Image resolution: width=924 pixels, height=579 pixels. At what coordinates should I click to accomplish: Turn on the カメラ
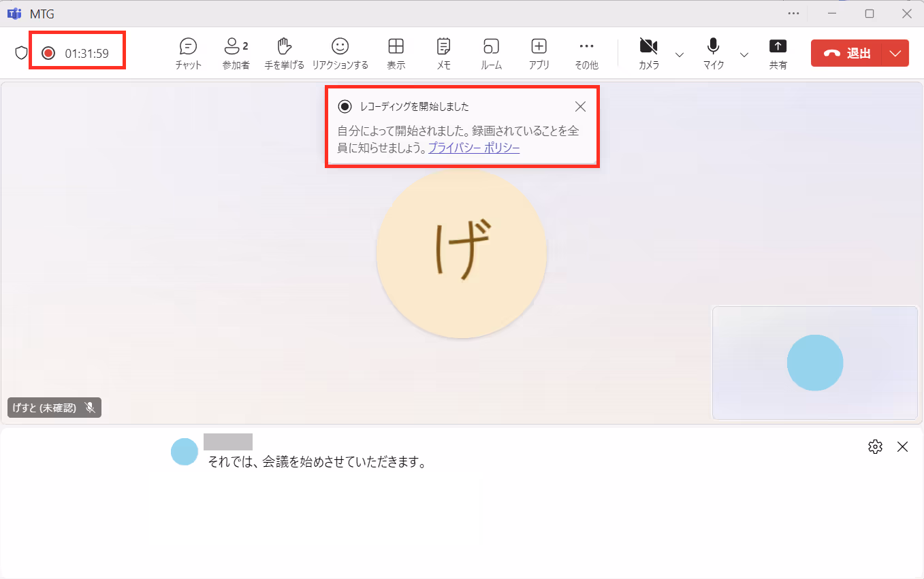649,54
